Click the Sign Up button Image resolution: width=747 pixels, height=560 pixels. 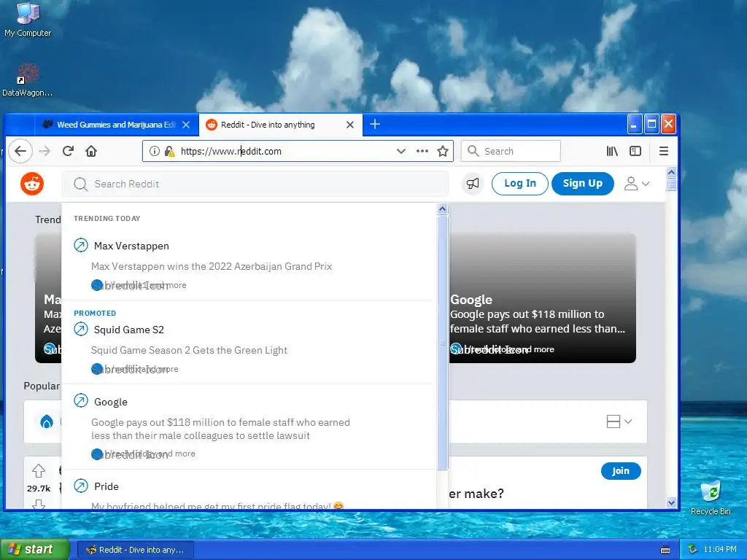[582, 183]
